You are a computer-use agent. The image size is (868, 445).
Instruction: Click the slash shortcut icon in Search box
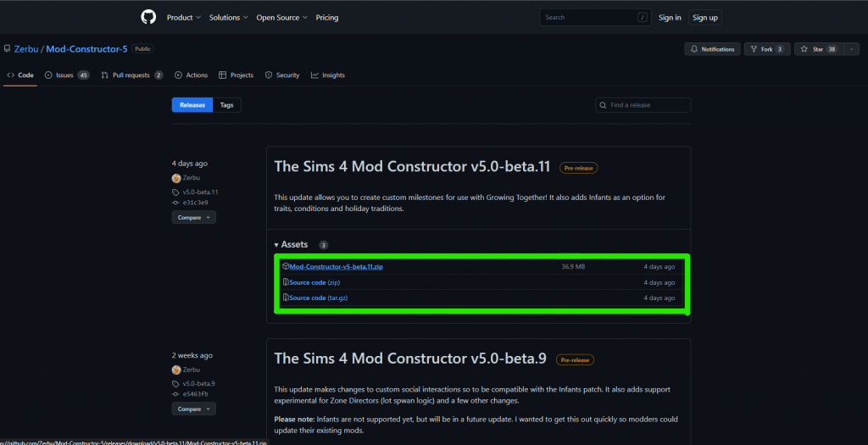pyautogui.click(x=643, y=18)
